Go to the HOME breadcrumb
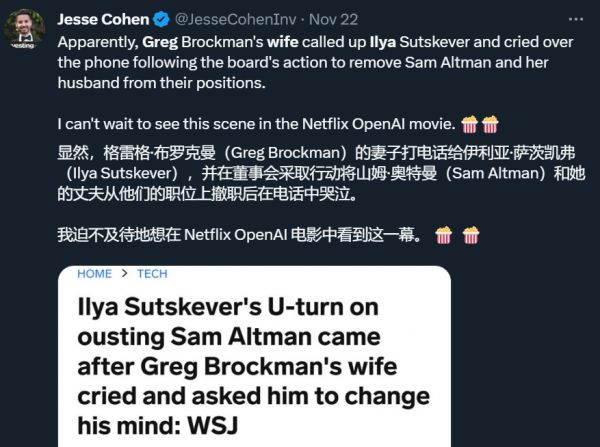 pyautogui.click(x=93, y=273)
